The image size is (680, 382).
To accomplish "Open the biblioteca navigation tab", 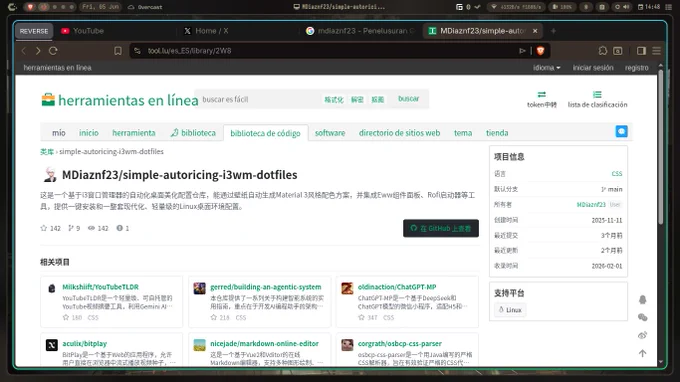I will (193, 133).
